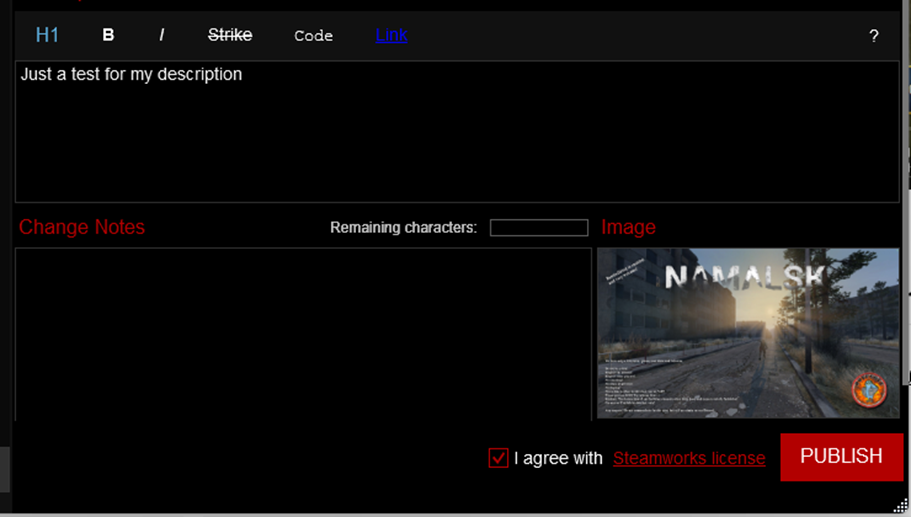Uncheck the I agree with checkbox
The image size is (911, 517).
pyautogui.click(x=498, y=458)
